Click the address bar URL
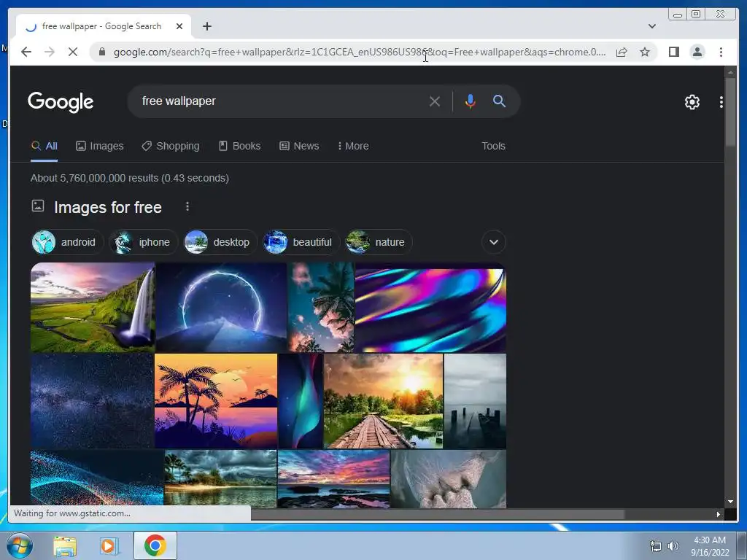The width and height of the screenshot is (747, 560). pyautogui.click(x=360, y=52)
